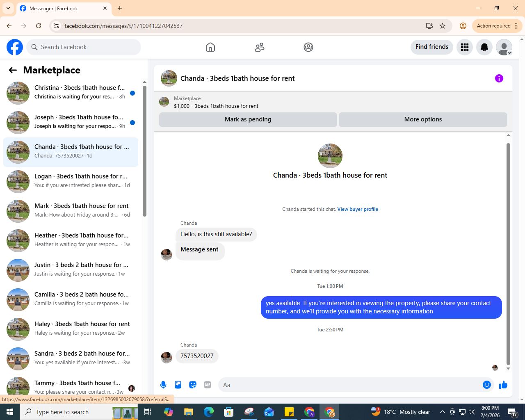The width and height of the screenshot is (525, 420).
Task: Click Chanda listing photo in chat header
Action: (x=169, y=78)
